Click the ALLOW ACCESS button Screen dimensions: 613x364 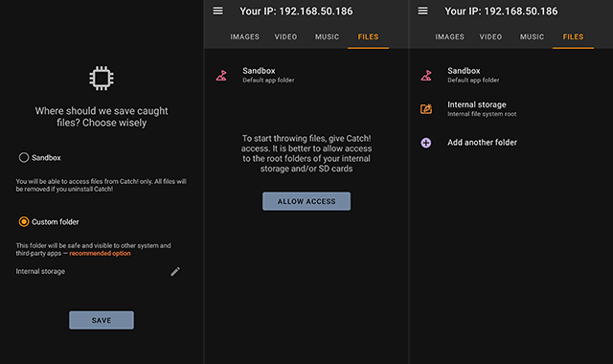[x=306, y=201]
